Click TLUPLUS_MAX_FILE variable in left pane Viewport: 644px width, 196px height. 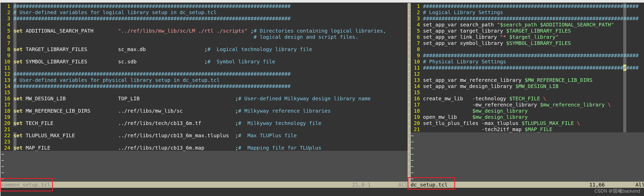(50, 135)
